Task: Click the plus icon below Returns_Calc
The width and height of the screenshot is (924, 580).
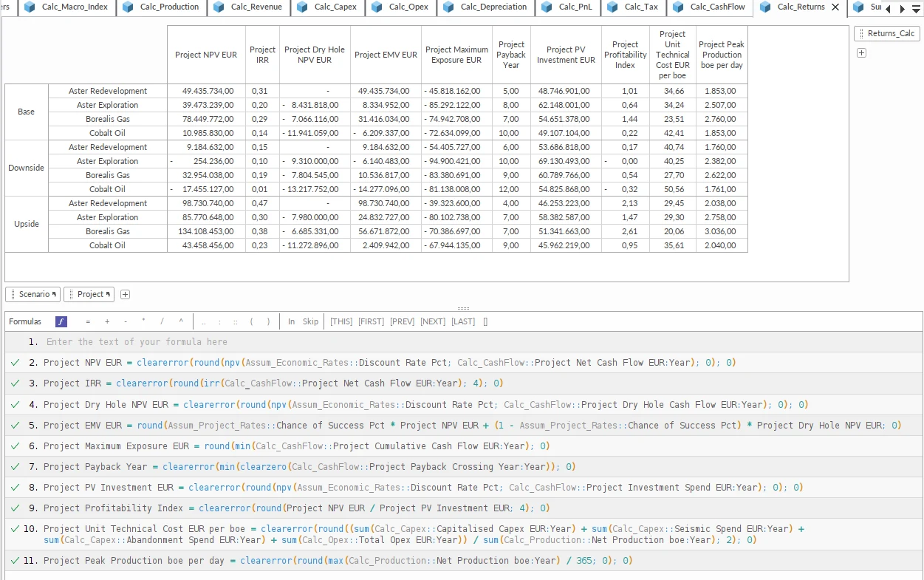Action: click(861, 52)
